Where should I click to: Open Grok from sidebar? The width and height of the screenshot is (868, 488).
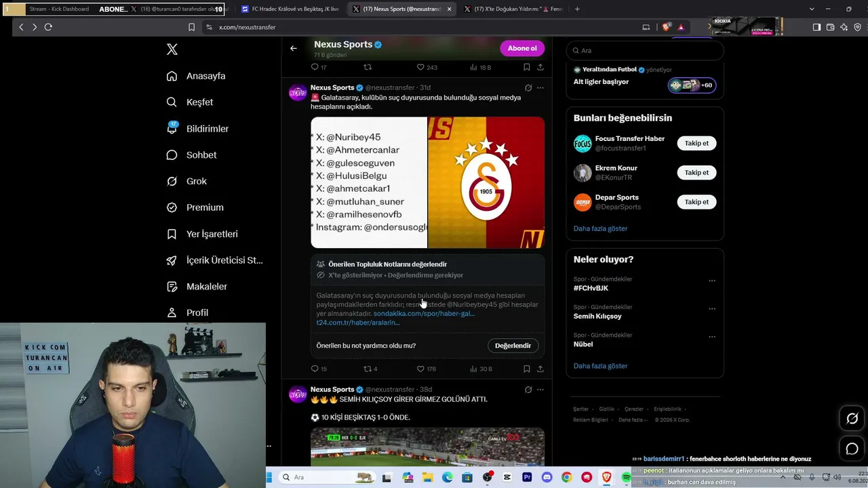click(x=187, y=181)
